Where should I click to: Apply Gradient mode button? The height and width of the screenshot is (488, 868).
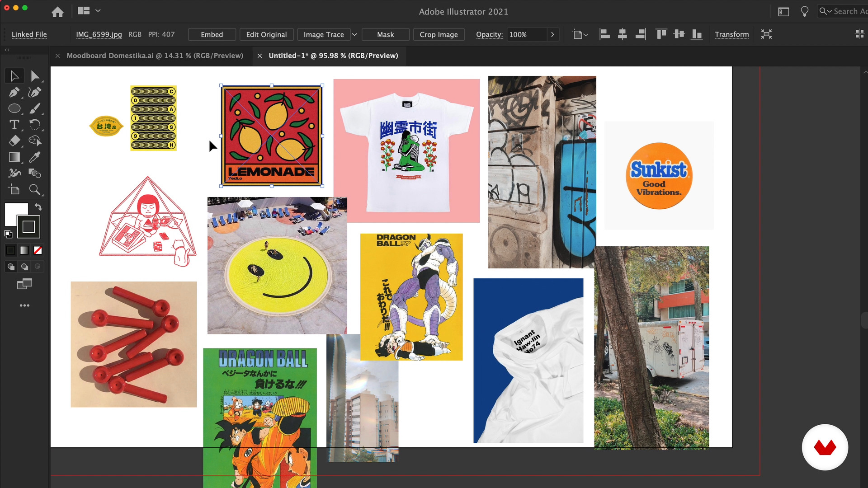click(24, 250)
